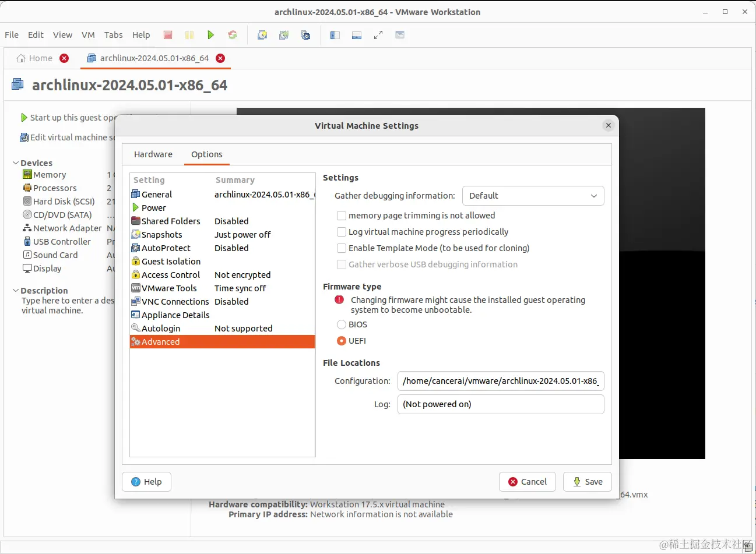
Task: Click the Processors device icon
Action: (x=27, y=188)
